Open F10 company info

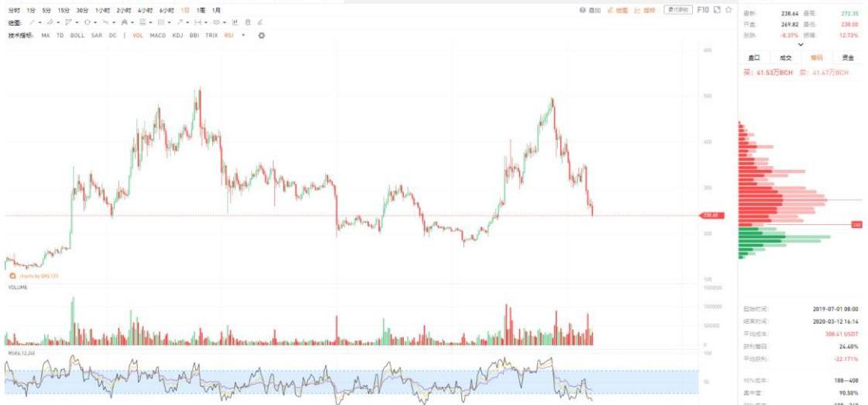[703, 9]
